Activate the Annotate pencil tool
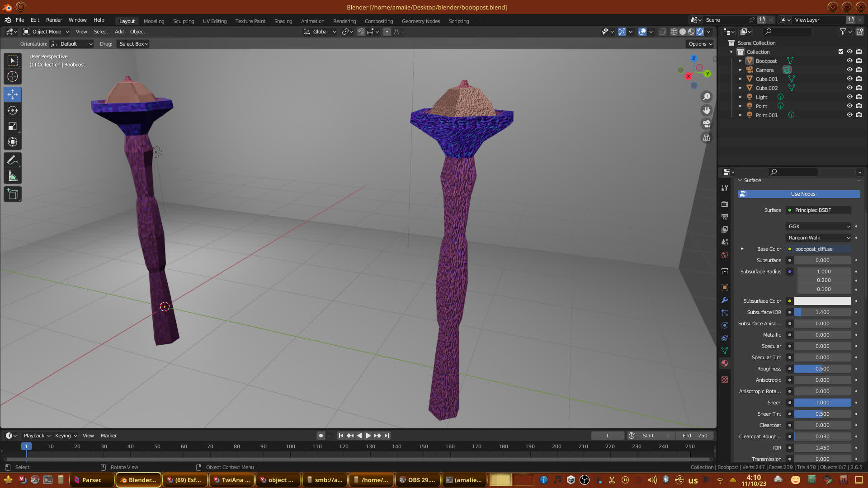This screenshot has height=488, width=868. (13, 160)
